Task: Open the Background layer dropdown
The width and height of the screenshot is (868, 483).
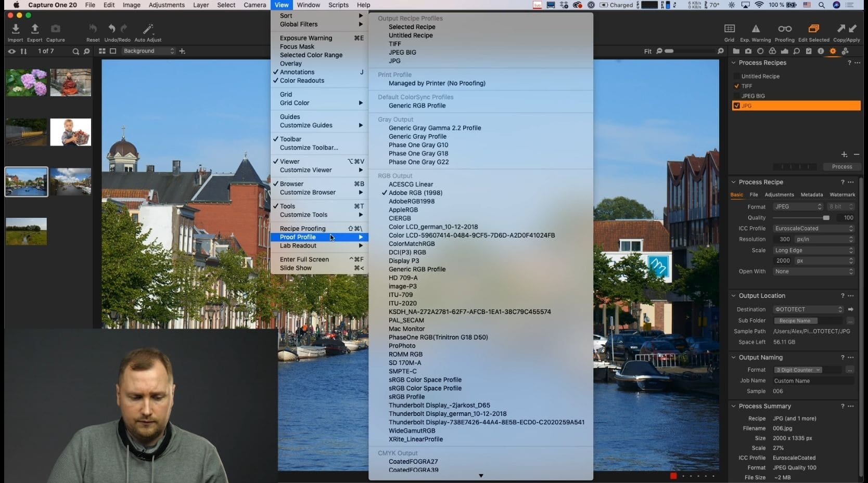Action: coord(149,51)
